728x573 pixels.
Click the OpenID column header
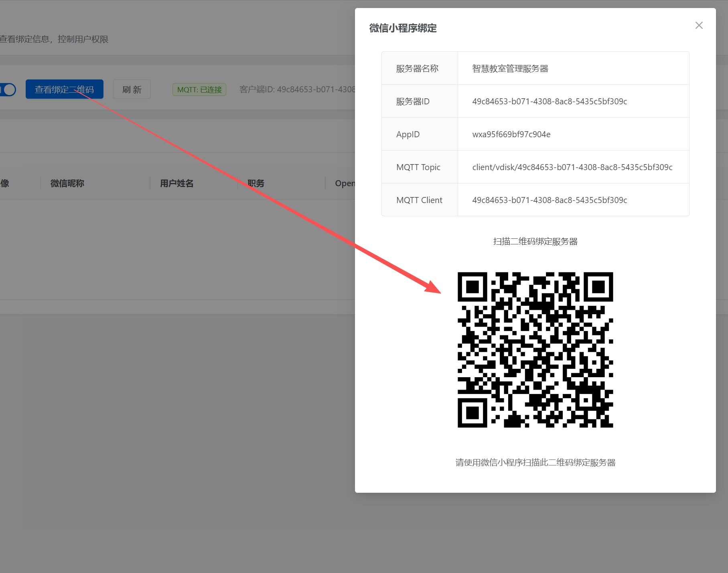tap(345, 183)
